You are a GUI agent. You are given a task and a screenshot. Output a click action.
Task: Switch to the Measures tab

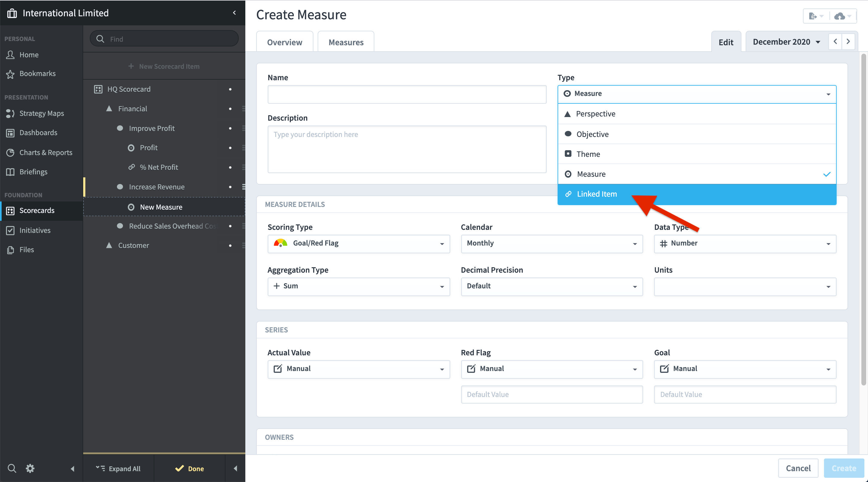point(346,42)
